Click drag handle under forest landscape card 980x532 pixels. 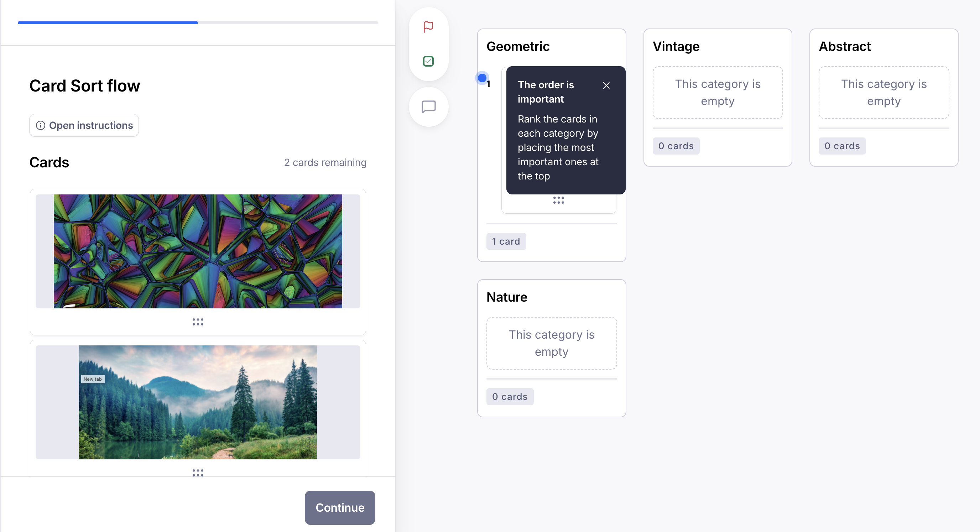(197, 472)
